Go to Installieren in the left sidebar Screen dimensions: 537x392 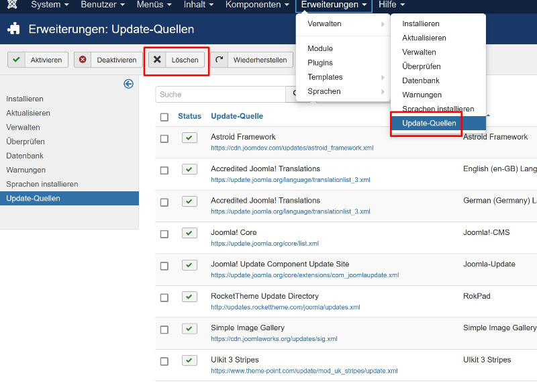[25, 99]
